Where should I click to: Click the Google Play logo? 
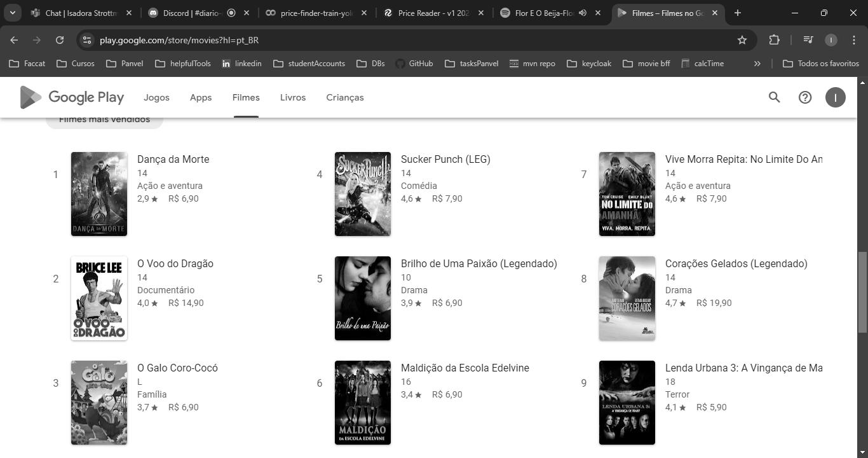point(72,97)
